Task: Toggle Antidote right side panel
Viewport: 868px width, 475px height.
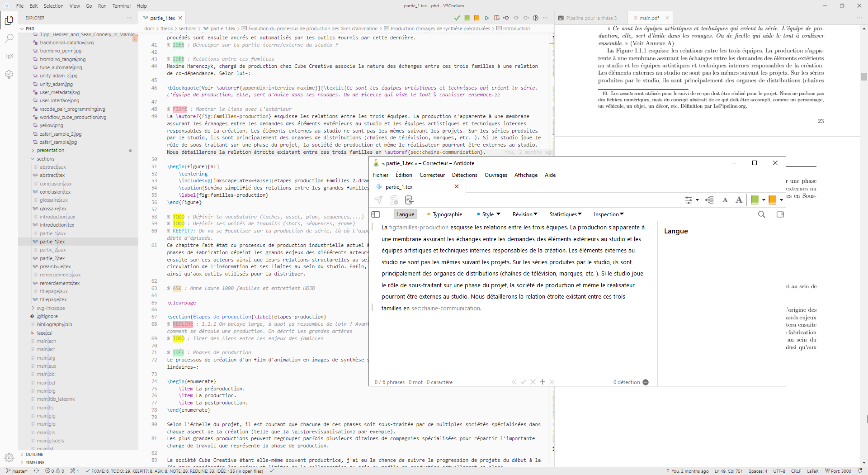Action: [780, 214]
